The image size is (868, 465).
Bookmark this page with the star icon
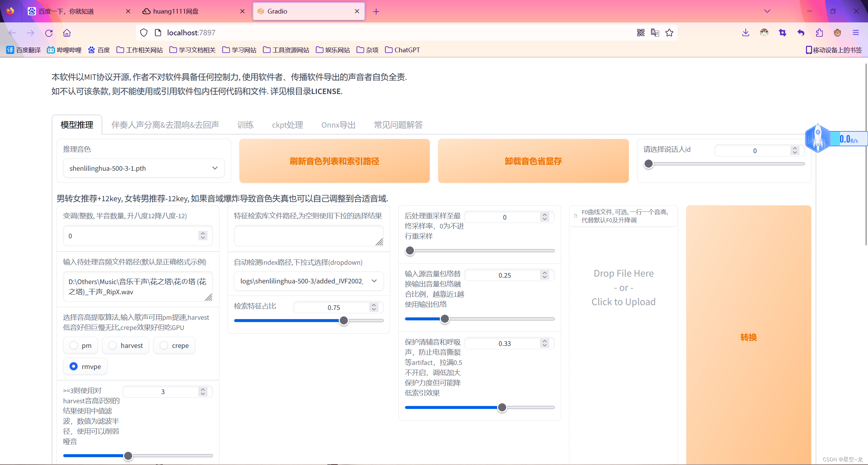(669, 33)
